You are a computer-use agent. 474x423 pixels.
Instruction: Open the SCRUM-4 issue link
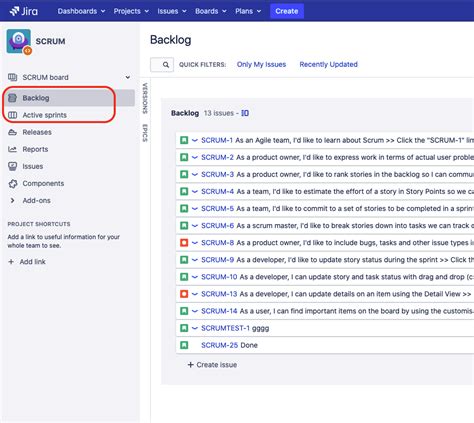click(x=218, y=192)
